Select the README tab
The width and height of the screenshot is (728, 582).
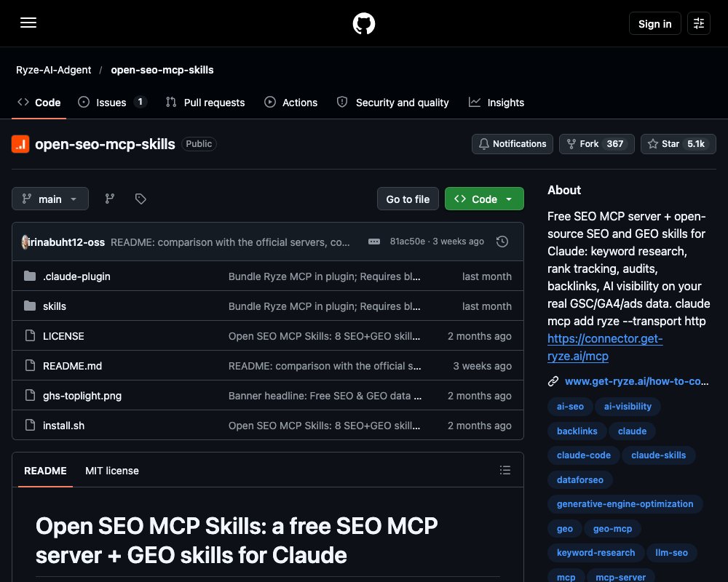coord(45,471)
